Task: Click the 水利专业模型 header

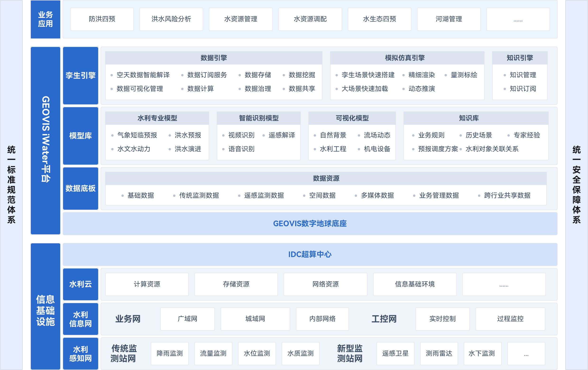Action: 157,118
